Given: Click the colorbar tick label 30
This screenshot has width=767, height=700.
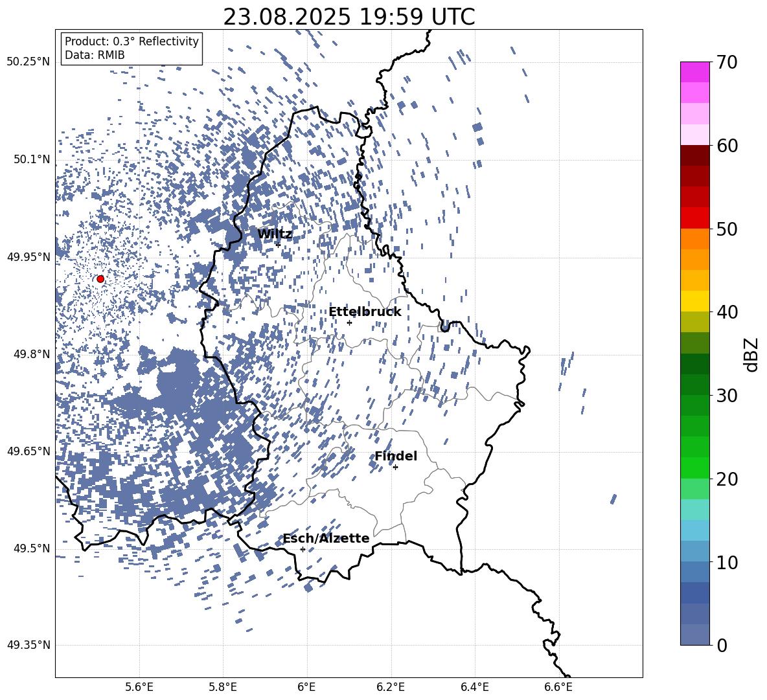Looking at the screenshot, I should tap(727, 396).
